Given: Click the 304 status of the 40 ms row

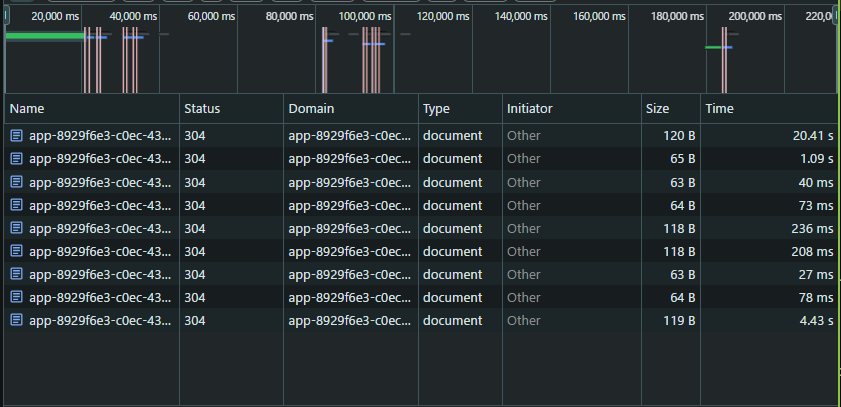Looking at the screenshot, I should pos(195,182).
